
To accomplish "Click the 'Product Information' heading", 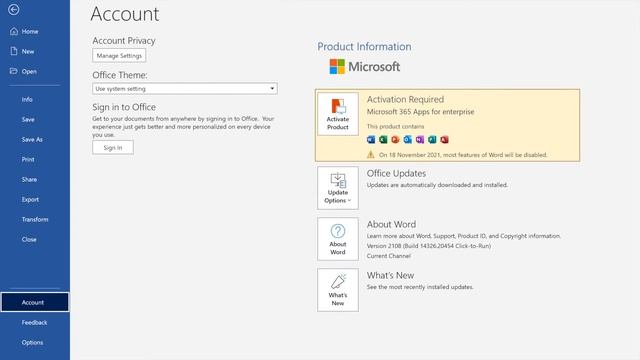I will pos(364,47).
